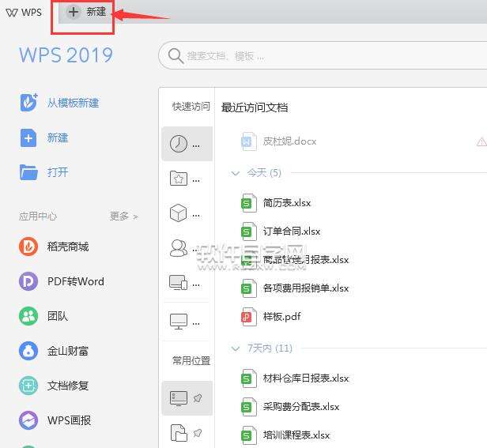Screen dimensions: 487x448
Task: Click the spreadsheet icon of 简历表.xlsx
Action: pyautogui.click(x=249, y=203)
